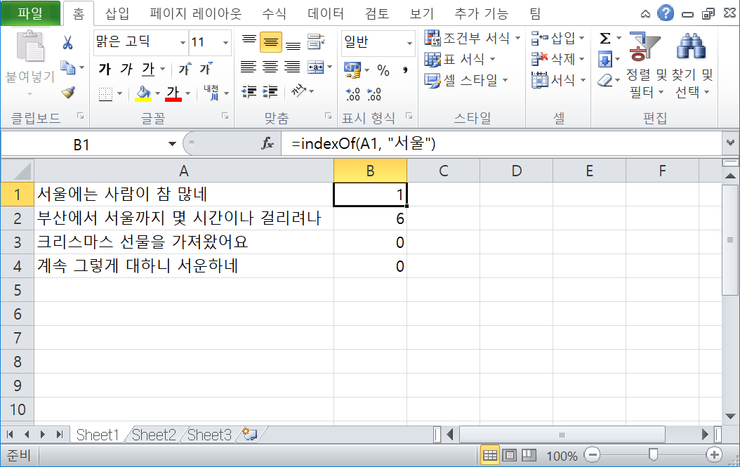
Task: Click the 셀 스타일 button
Action: coord(466,80)
